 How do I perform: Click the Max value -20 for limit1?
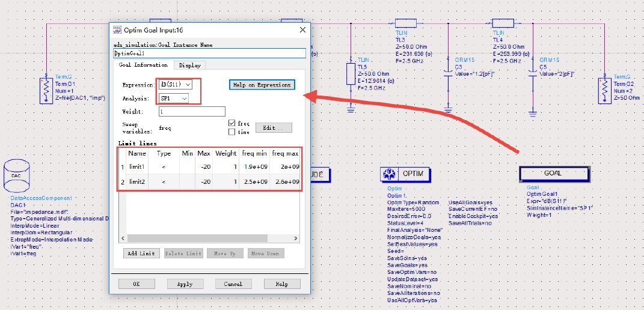204,167
